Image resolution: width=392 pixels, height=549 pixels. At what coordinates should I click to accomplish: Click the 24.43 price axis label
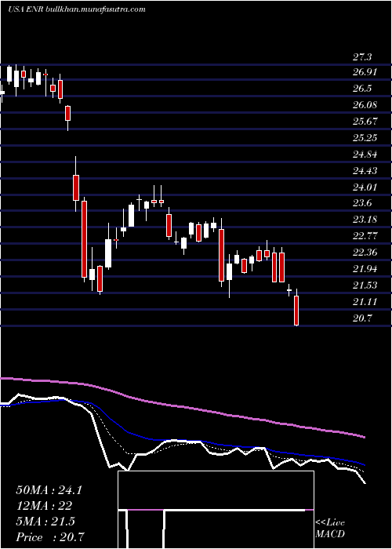pos(365,171)
